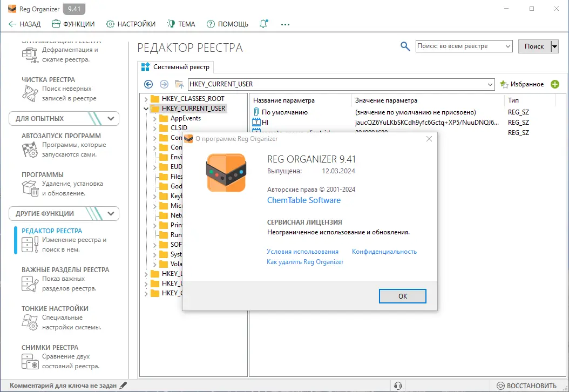Open the Условия использования link

pos(302,252)
